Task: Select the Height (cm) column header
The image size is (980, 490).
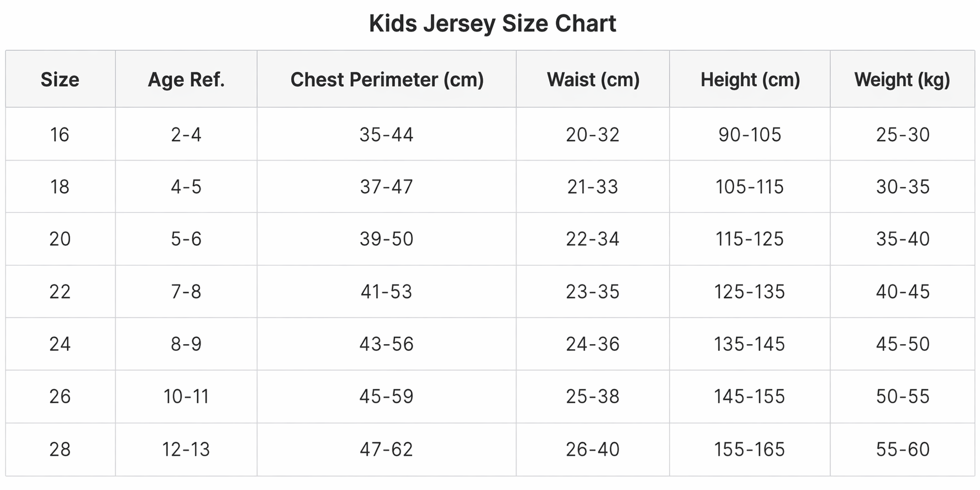Action: click(750, 80)
